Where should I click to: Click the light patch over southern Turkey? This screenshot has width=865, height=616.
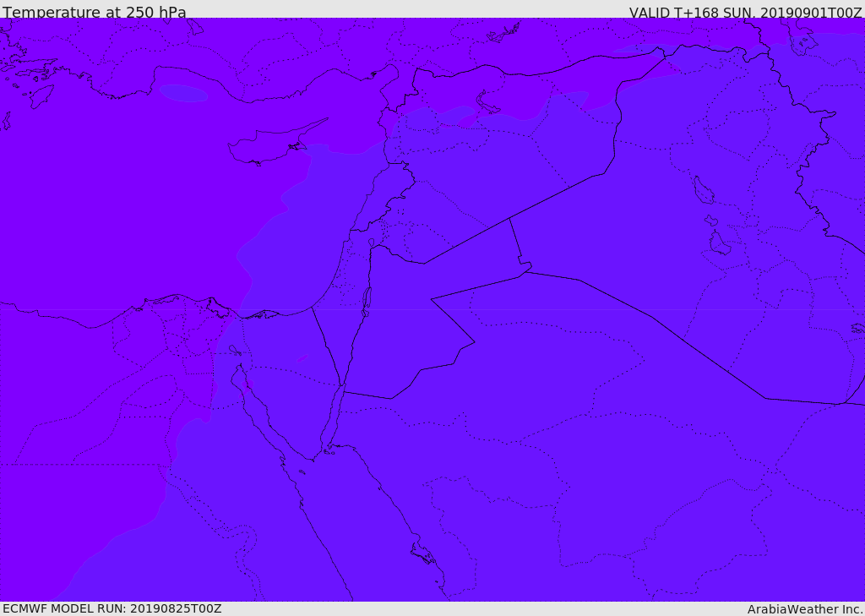pyautogui.click(x=183, y=93)
